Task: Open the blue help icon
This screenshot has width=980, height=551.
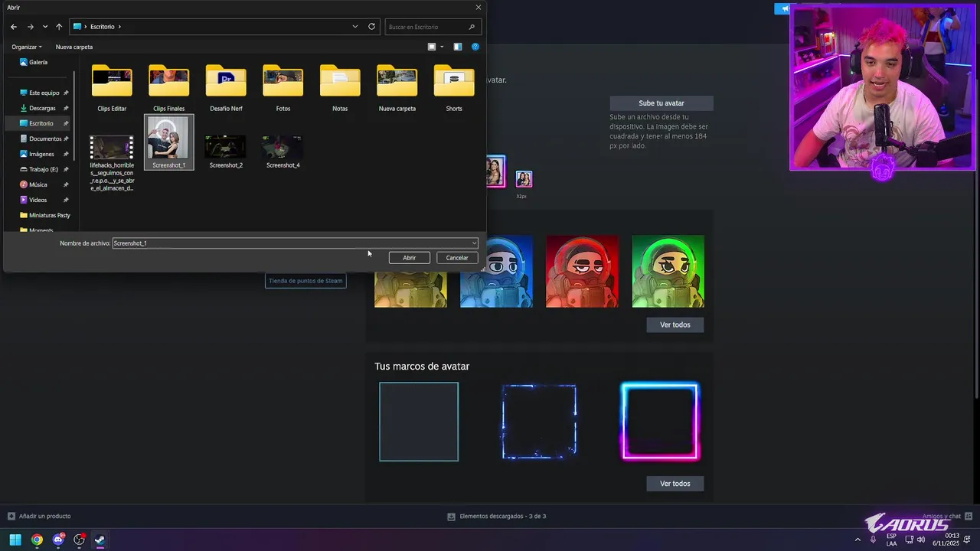Action: (475, 47)
